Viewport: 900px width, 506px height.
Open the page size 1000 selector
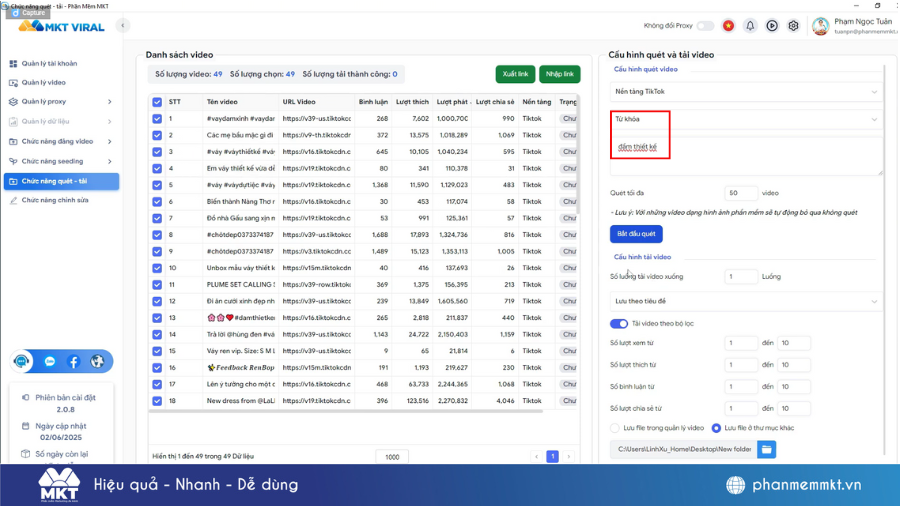click(392, 457)
